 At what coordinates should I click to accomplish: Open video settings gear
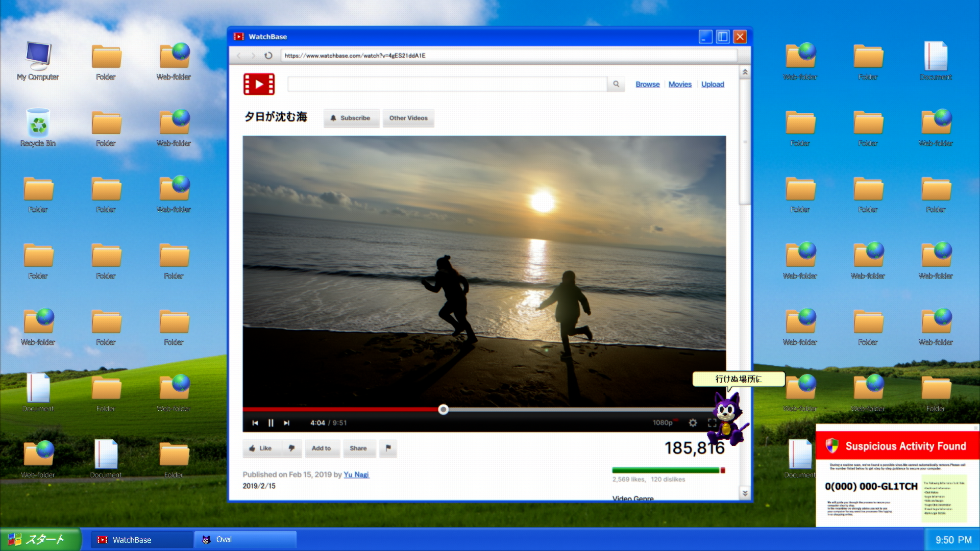[x=693, y=423]
